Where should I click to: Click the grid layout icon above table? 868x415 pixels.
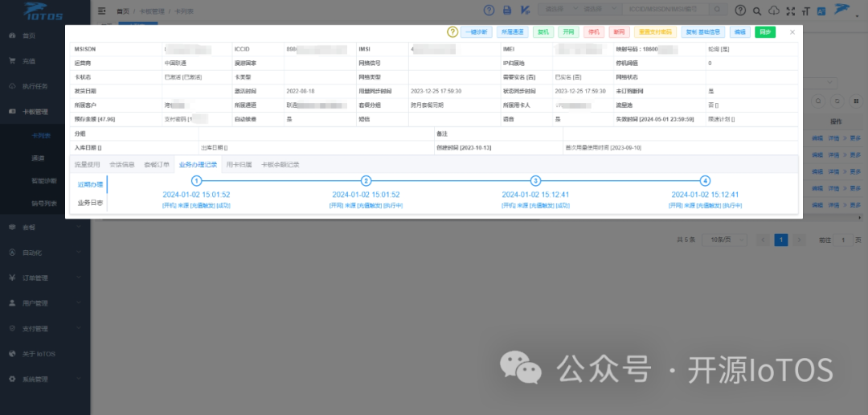tap(856, 101)
